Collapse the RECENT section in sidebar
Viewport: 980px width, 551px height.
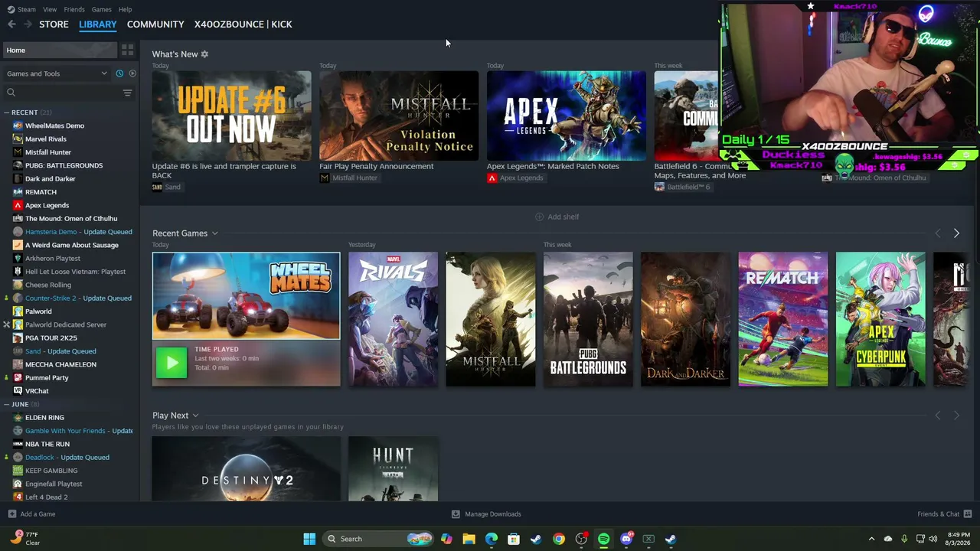point(6,112)
